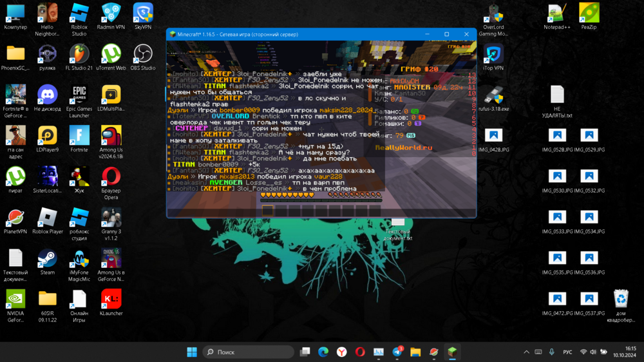This screenshot has width=644, height=362.
Task: Launch the iMyFone MagicMic icon
Action: pos(79,264)
